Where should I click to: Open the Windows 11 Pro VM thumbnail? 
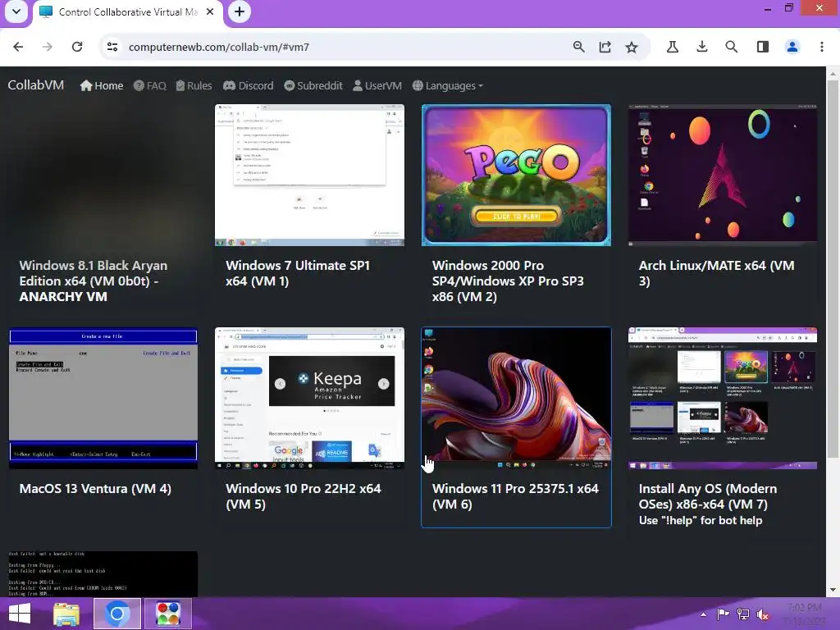pyautogui.click(x=517, y=399)
